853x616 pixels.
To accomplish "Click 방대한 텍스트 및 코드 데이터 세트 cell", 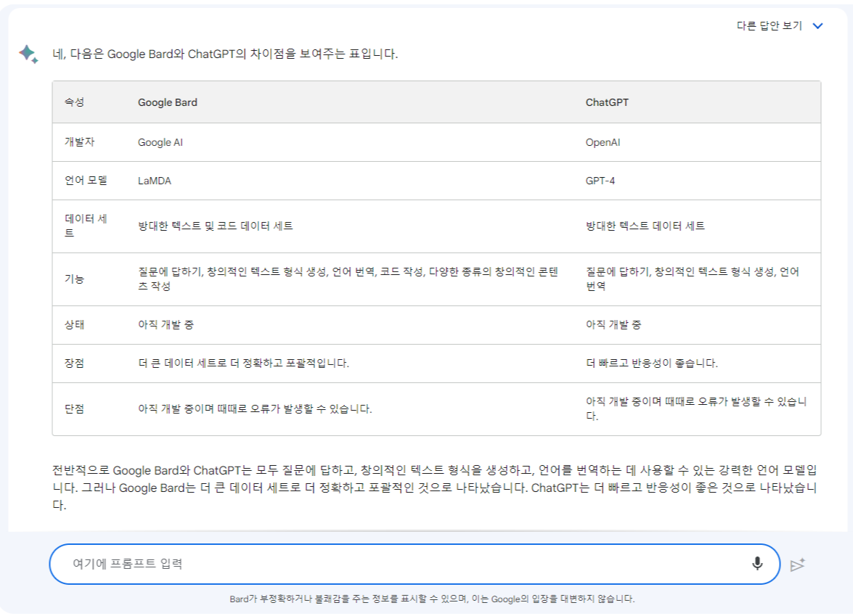I will click(216, 226).
